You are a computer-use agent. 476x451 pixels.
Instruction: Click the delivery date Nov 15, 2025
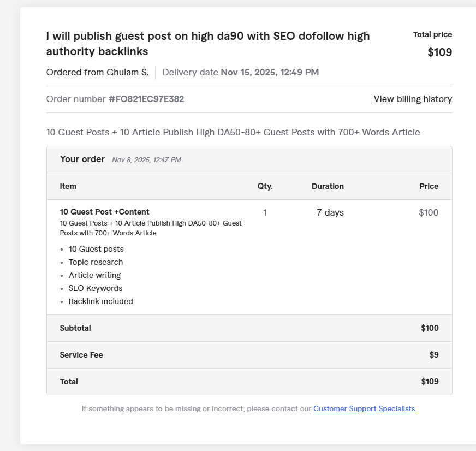pyautogui.click(x=270, y=72)
